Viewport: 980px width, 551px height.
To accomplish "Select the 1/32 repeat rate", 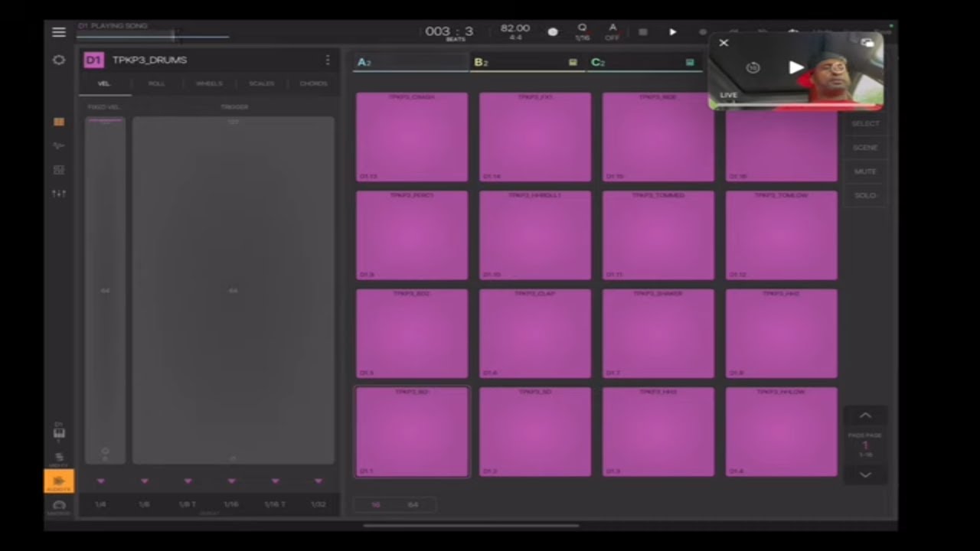I will pos(318,504).
